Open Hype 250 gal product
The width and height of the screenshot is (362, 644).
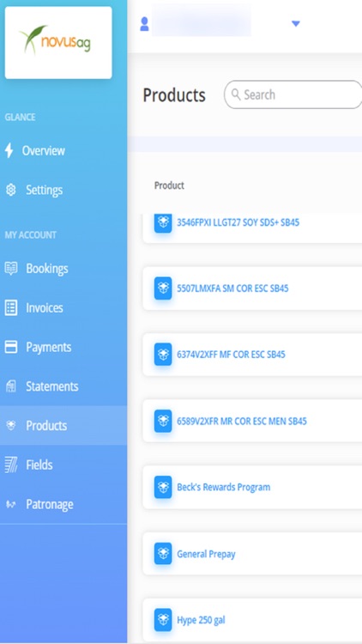click(201, 620)
